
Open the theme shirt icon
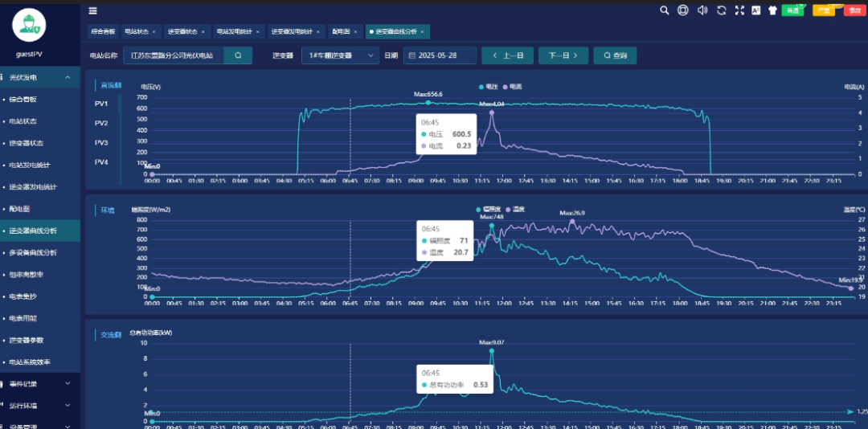point(773,10)
